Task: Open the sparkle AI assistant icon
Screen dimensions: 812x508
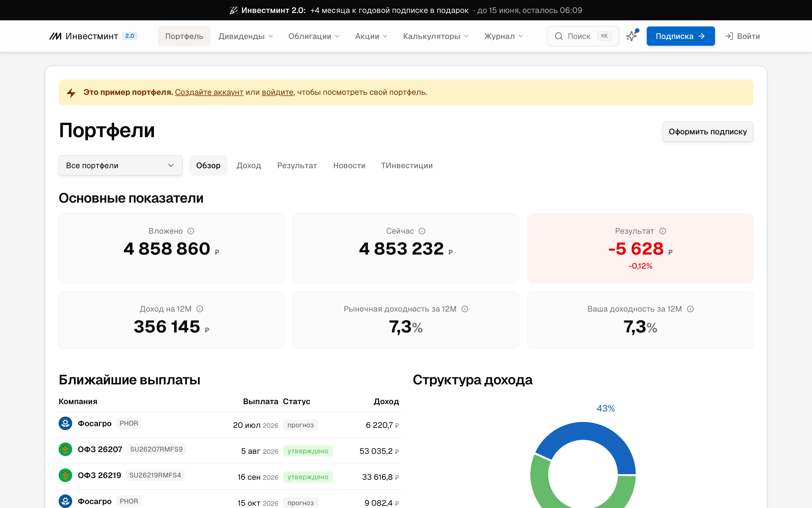Action: (x=632, y=36)
